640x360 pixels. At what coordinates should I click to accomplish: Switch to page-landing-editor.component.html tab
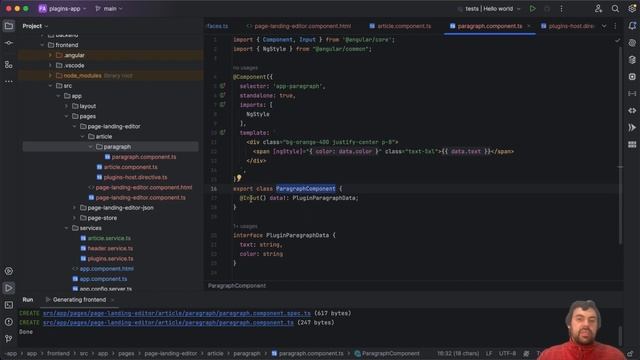coord(299,26)
